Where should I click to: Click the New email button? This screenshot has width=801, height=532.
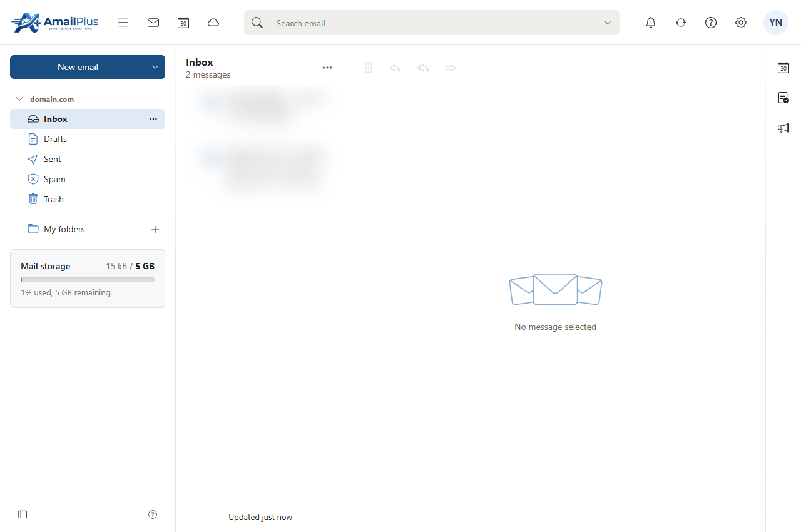click(78, 67)
